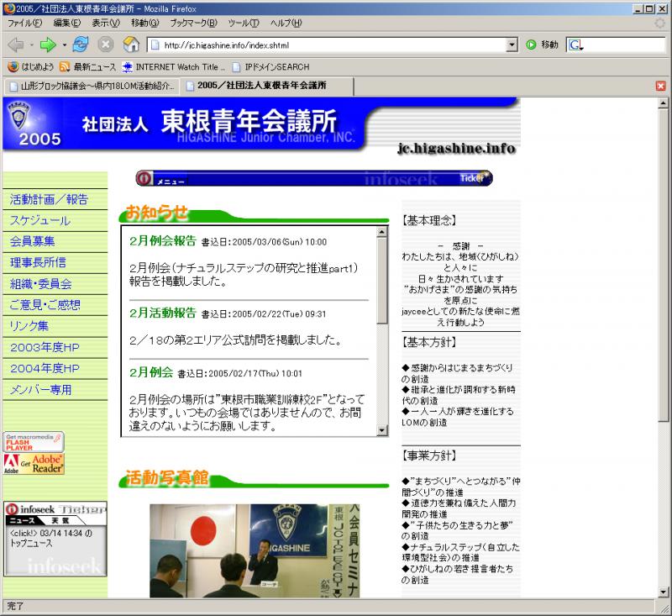Open the Forward button history dropdown arrow

click(x=64, y=45)
